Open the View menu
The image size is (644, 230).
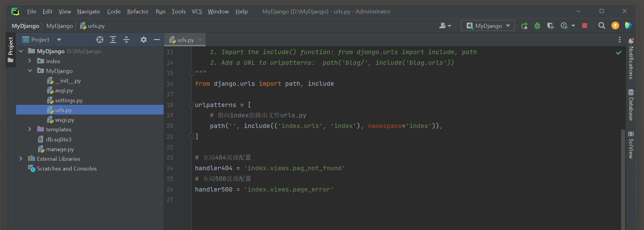[x=65, y=12]
